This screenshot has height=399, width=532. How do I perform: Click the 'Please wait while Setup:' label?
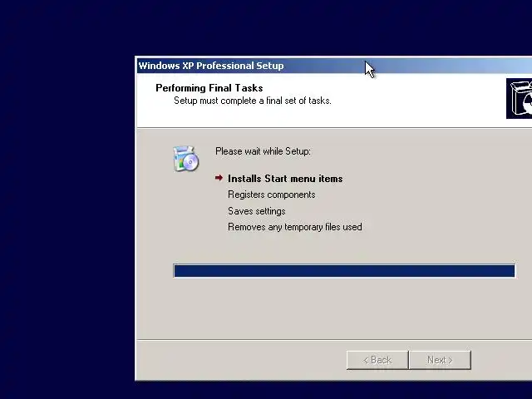(x=263, y=151)
